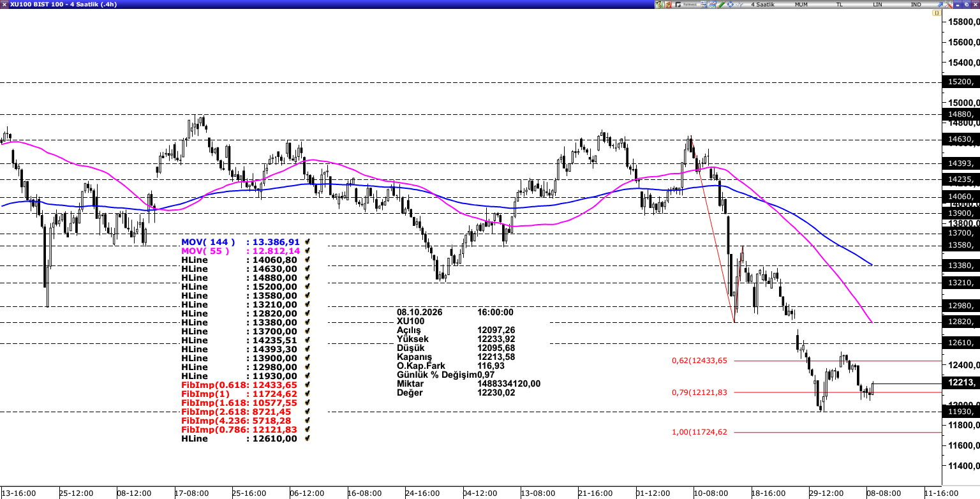The height and width of the screenshot is (499, 980).
Task: Click the 0,62(12433,65 Fibonacci level label
Action: tap(699, 361)
